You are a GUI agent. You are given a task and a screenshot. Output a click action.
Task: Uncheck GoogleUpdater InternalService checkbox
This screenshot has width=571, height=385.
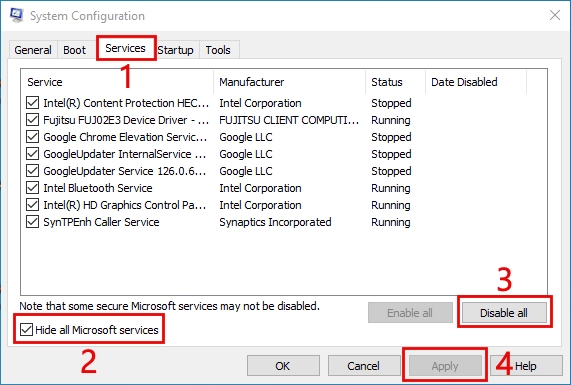click(x=32, y=154)
